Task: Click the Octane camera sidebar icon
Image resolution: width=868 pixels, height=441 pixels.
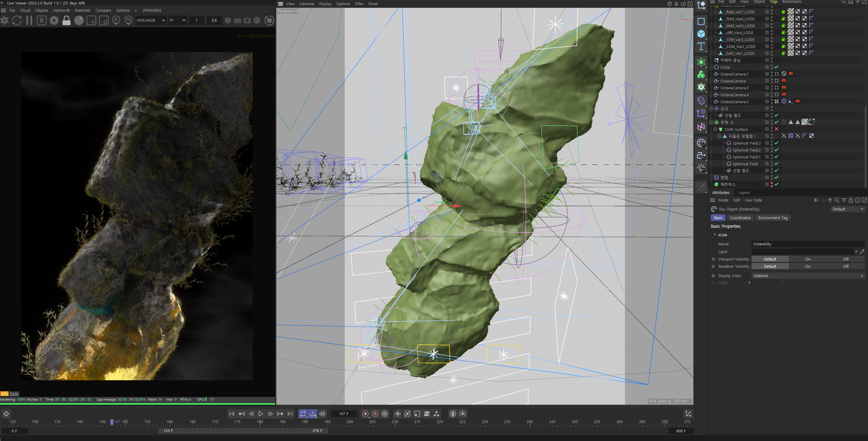Action: [701, 156]
